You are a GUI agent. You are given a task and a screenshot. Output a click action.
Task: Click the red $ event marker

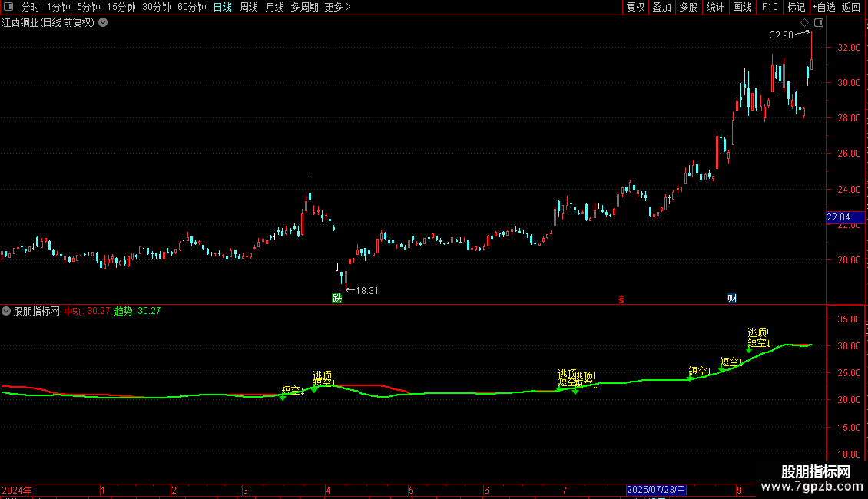[621, 299]
